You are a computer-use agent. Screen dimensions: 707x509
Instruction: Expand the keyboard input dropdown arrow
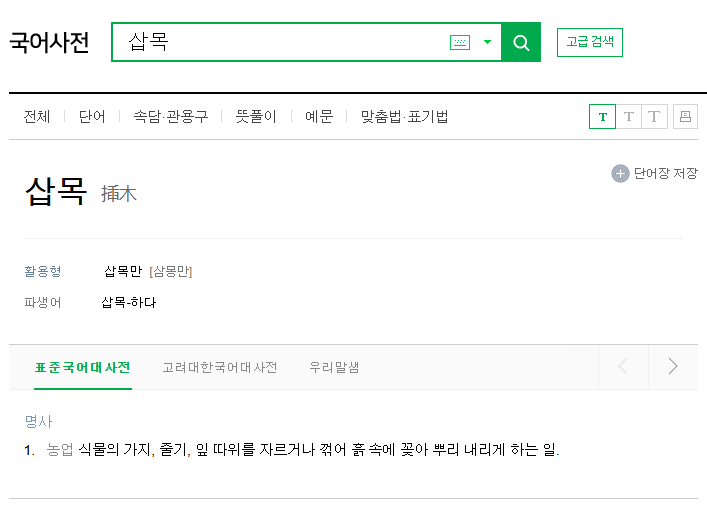coord(487,42)
